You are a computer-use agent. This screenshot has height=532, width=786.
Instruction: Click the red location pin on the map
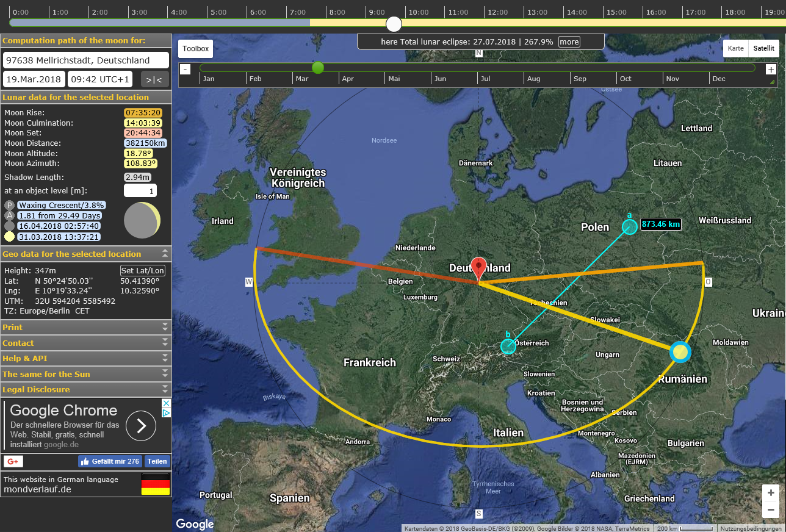coord(479,268)
